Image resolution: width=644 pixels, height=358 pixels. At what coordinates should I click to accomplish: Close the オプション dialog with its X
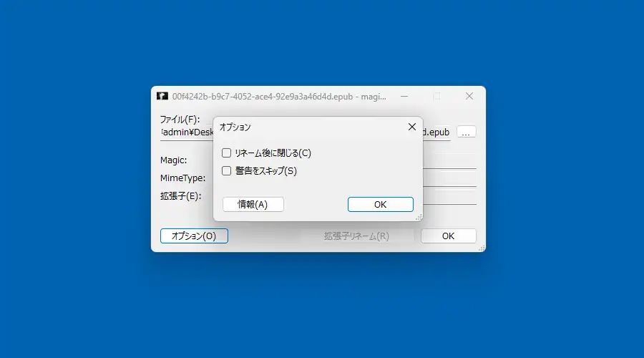(412, 127)
